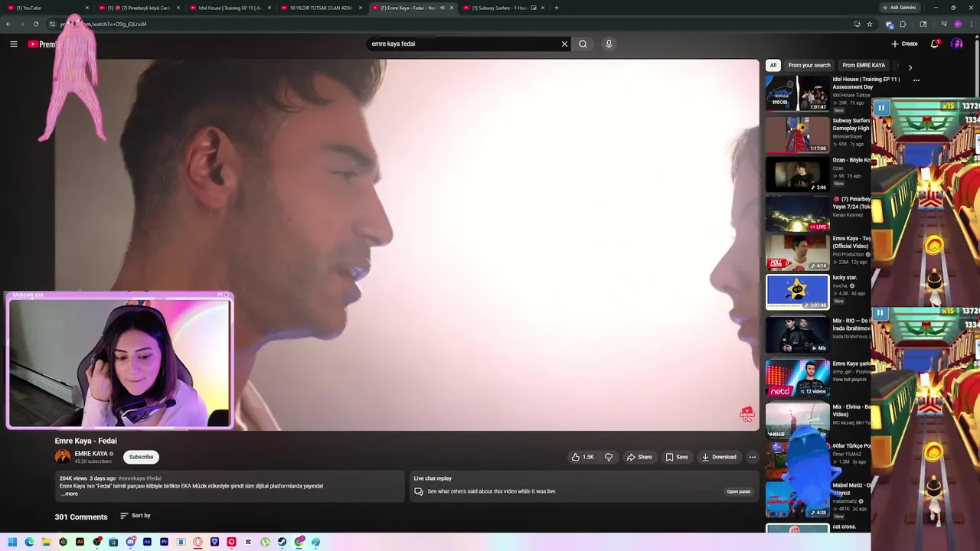Click the Share button
This screenshot has width=980, height=551.
pos(639,457)
